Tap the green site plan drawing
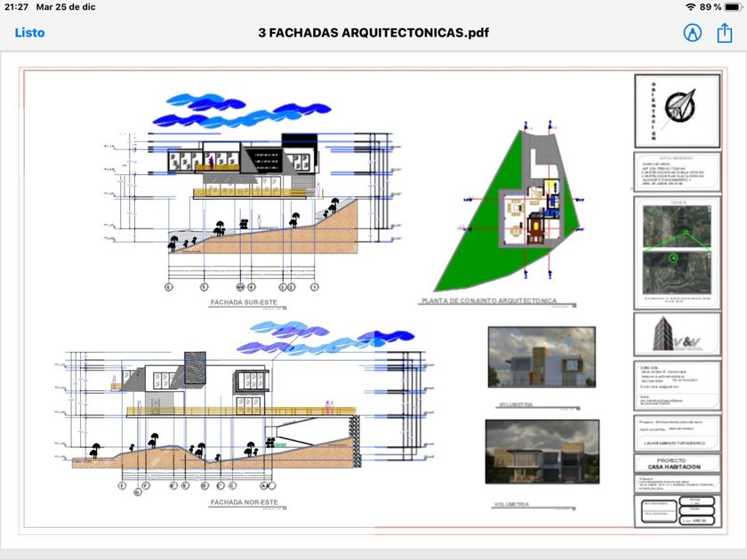The height and width of the screenshot is (560, 747). click(x=508, y=210)
